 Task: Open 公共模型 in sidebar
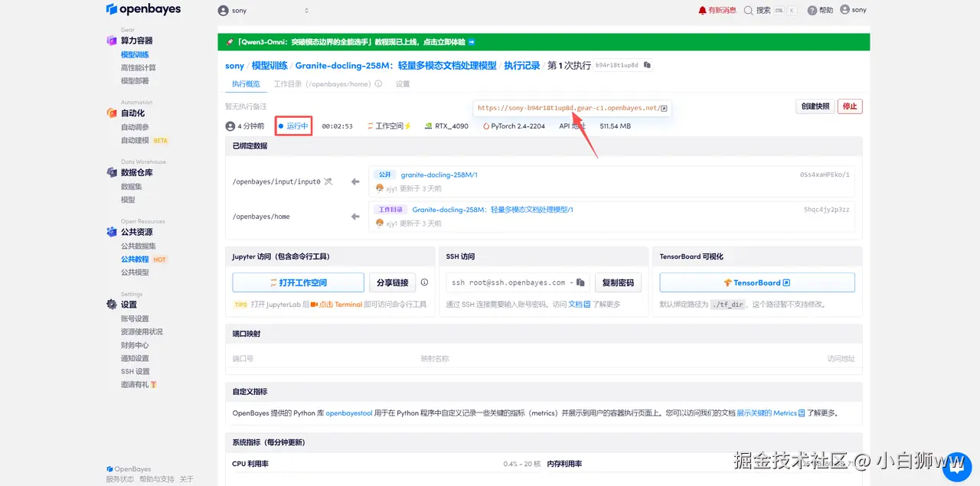135,272
